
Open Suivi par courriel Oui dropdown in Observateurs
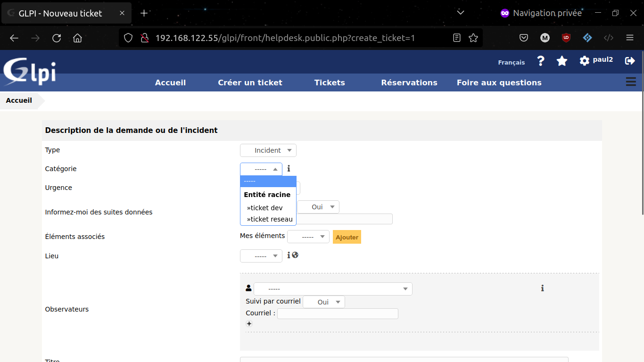point(324,302)
